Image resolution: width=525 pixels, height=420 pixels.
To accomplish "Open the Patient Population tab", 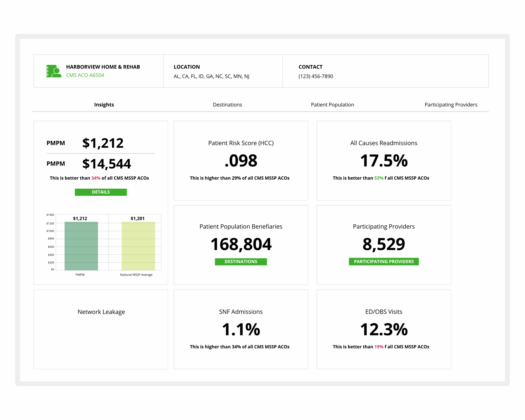I will 332,105.
